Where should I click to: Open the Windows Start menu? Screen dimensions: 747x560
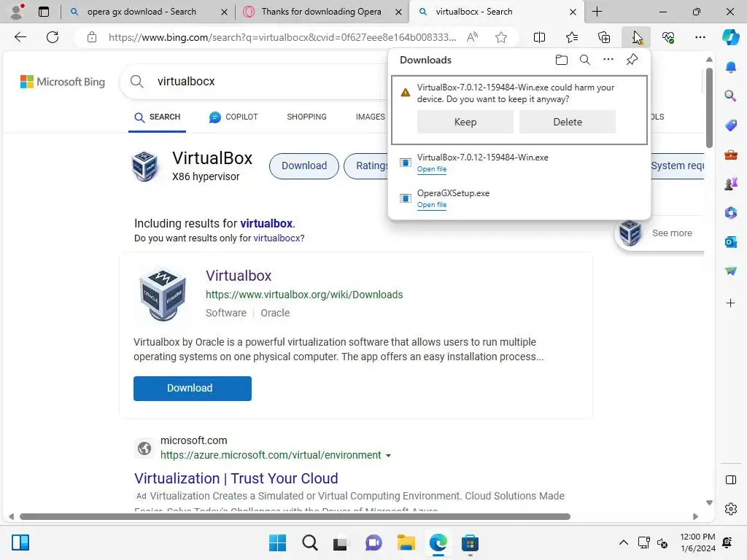click(x=277, y=542)
